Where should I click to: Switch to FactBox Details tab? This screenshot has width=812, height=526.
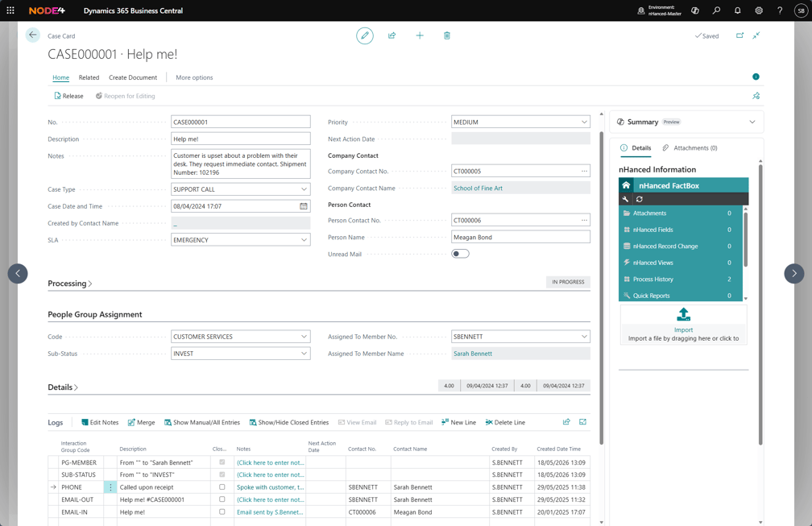pyautogui.click(x=636, y=148)
